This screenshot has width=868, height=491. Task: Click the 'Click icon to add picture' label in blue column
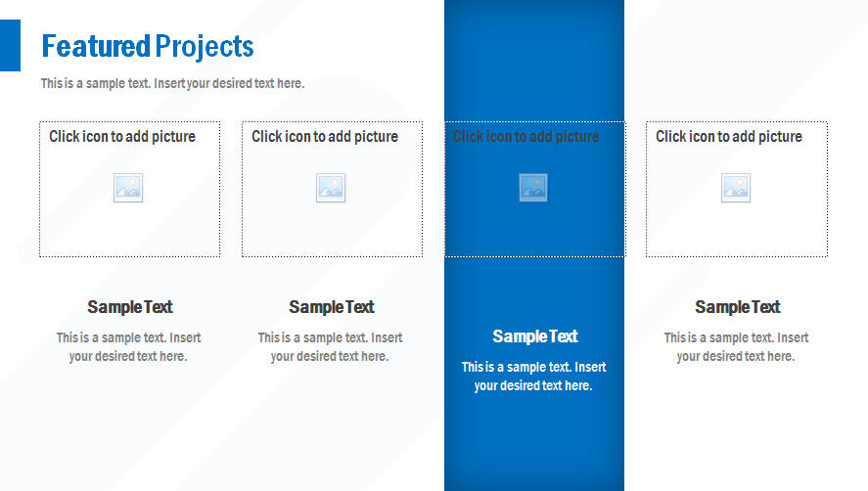pos(525,137)
